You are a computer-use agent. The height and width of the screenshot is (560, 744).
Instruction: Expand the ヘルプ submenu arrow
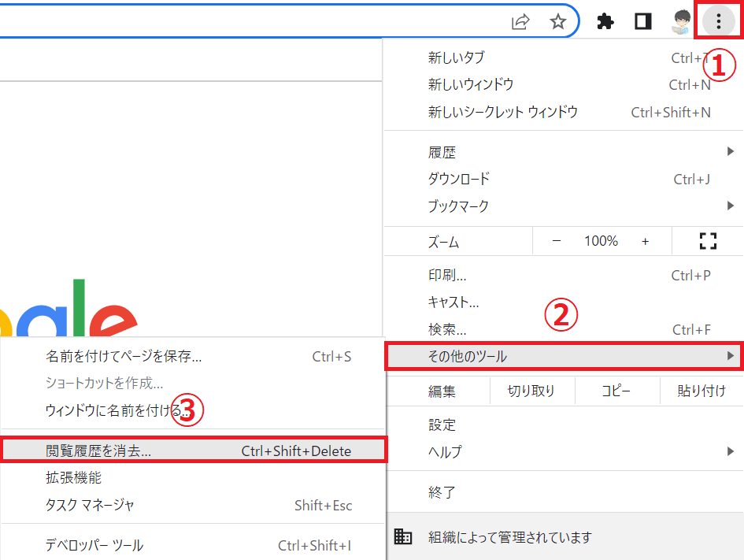(729, 452)
